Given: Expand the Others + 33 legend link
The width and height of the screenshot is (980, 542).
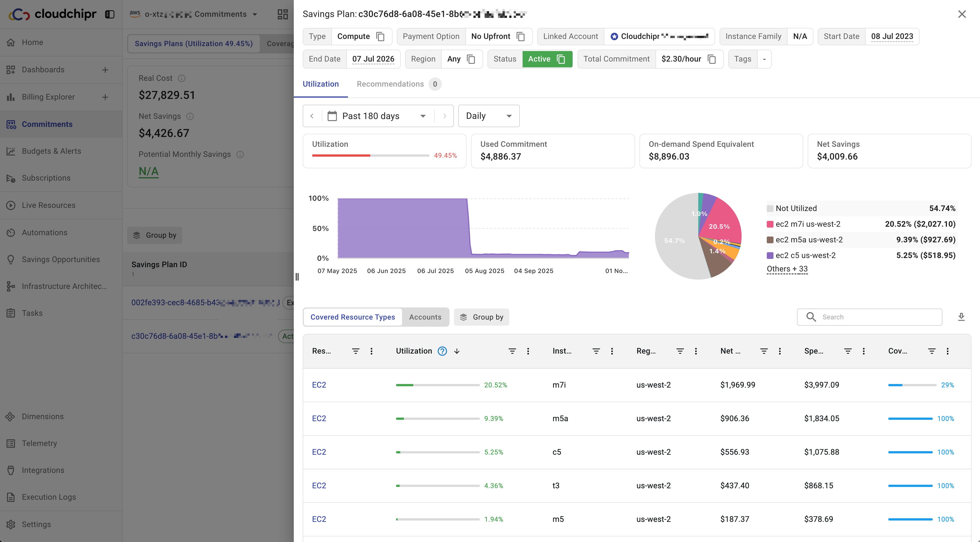Looking at the screenshot, I should point(787,269).
